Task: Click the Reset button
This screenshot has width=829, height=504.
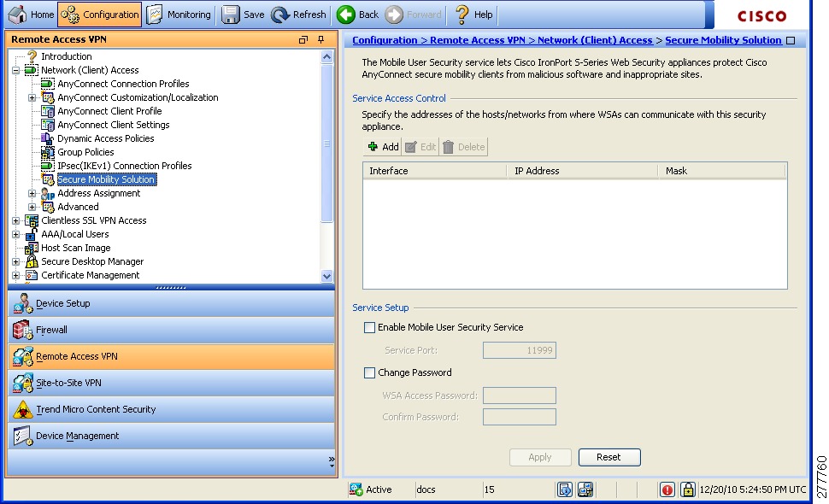Action: point(609,458)
